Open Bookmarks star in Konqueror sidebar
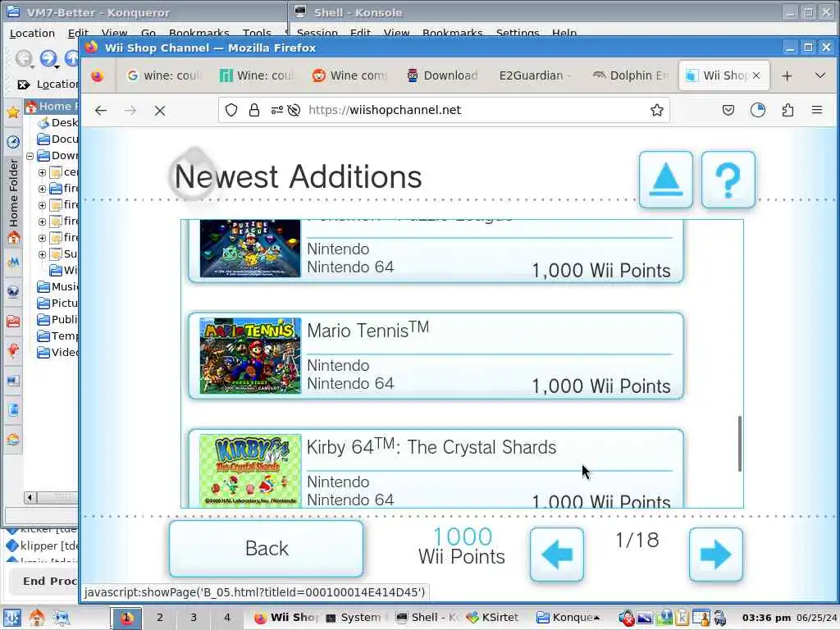840x630 pixels. [13, 112]
